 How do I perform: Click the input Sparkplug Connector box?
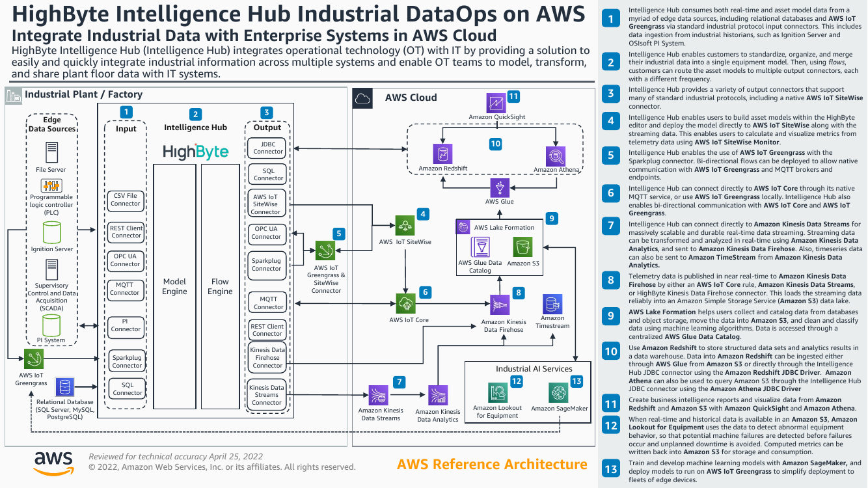[x=126, y=362]
